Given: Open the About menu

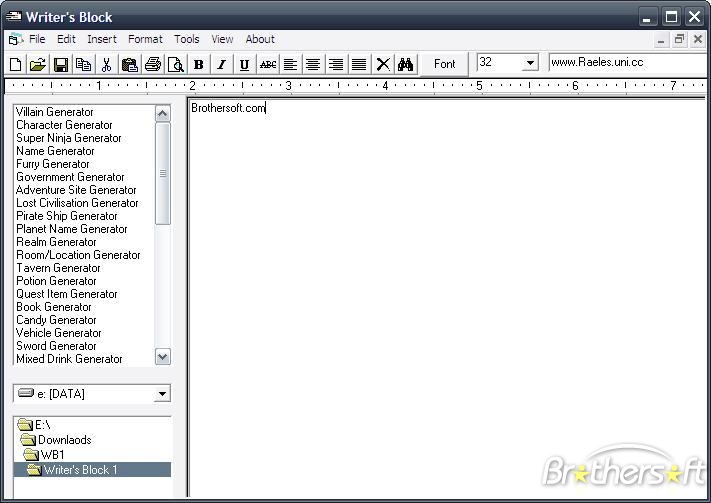Looking at the screenshot, I should 260,39.
